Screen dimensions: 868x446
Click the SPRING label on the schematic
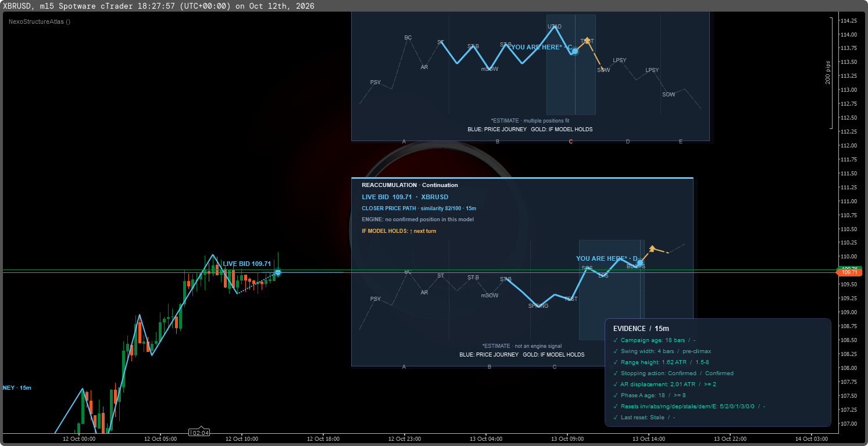(538, 306)
